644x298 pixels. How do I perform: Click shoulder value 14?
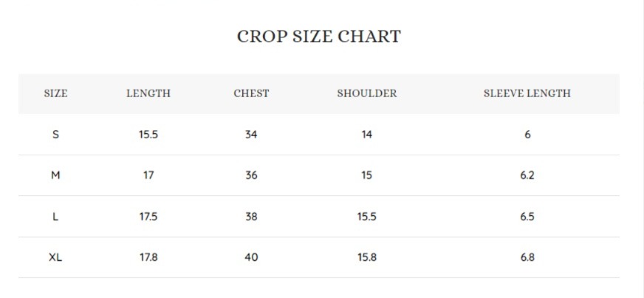(367, 135)
